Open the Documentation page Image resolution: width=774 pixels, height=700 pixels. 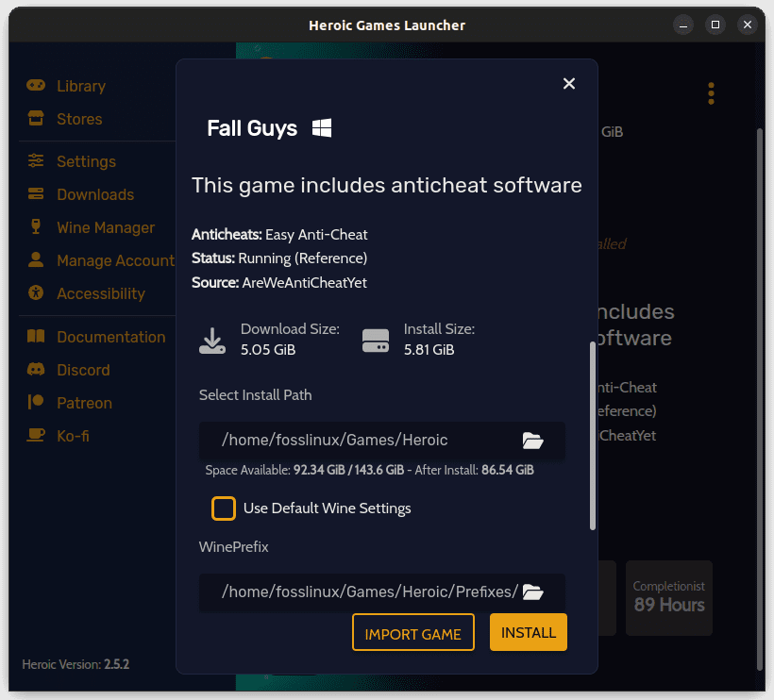click(x=110, y=337)
